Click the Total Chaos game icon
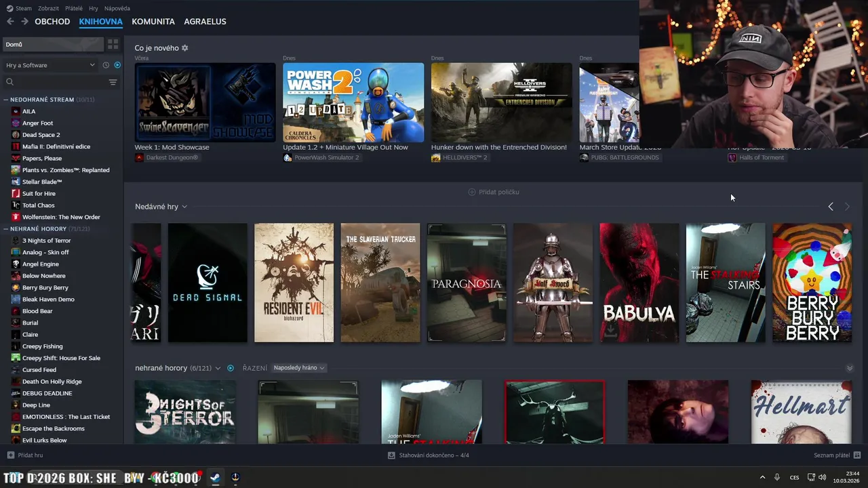 click(16, 205)
